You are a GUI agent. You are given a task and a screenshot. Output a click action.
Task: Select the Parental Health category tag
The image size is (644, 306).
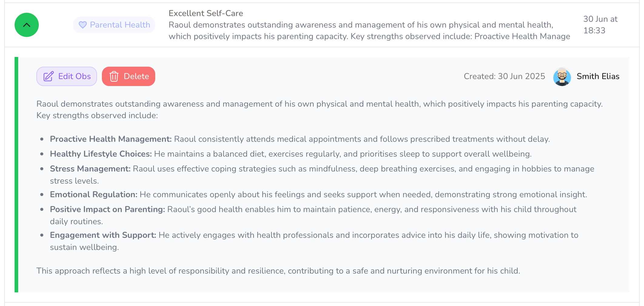(114, 25)
